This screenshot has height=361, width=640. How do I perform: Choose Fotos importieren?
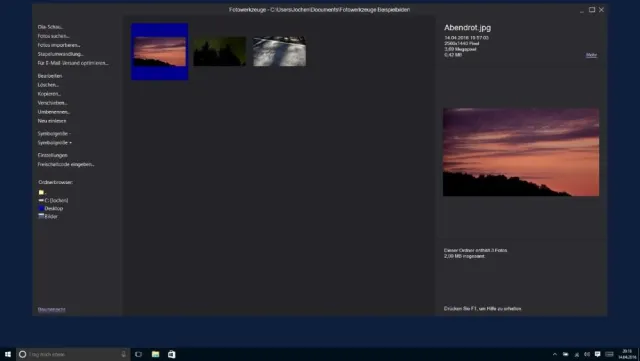click(x=59, y=45)
